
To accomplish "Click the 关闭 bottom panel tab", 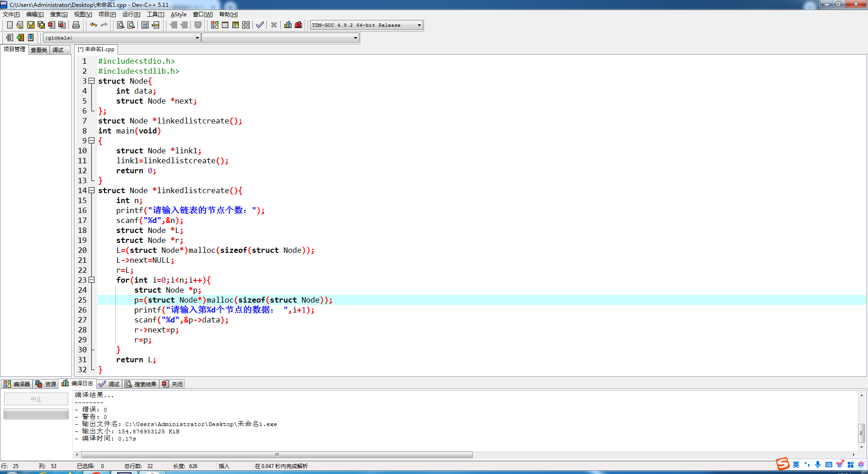I will [x=172, y=384].
